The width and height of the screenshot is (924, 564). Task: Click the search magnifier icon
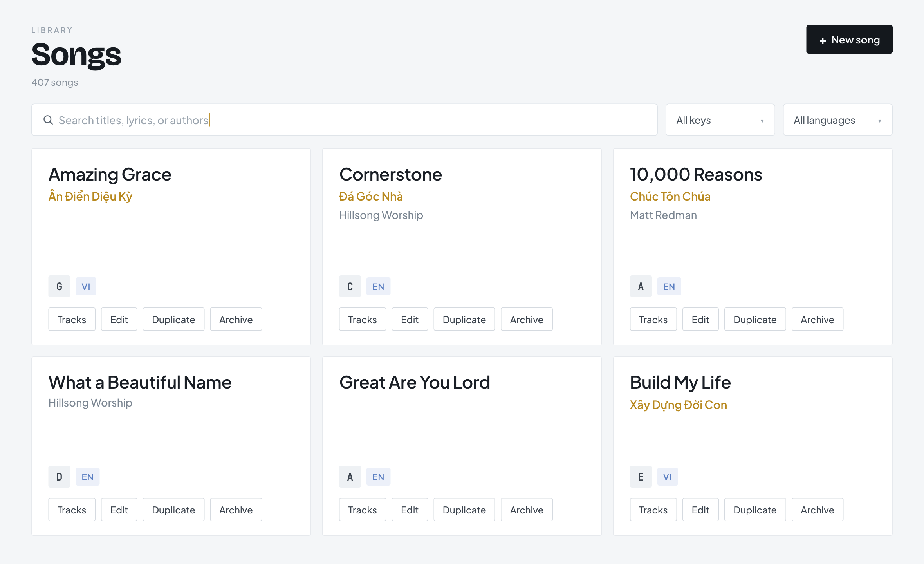tap(48, 120)
